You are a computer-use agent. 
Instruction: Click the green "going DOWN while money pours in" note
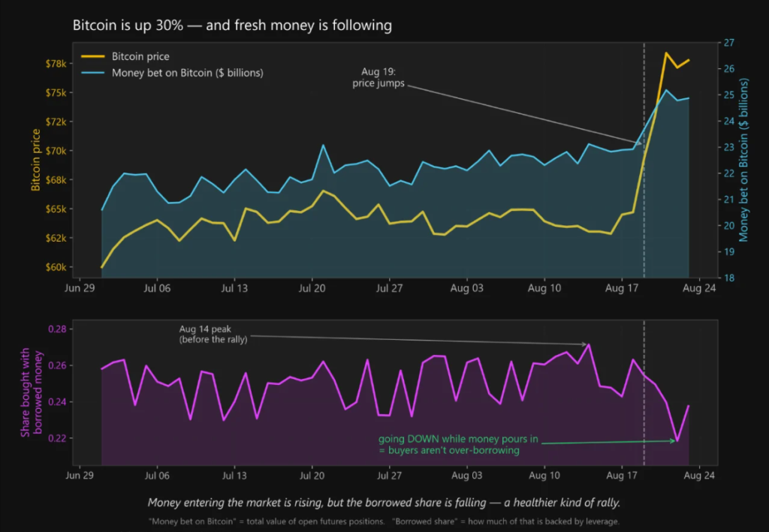coord(458,445)
